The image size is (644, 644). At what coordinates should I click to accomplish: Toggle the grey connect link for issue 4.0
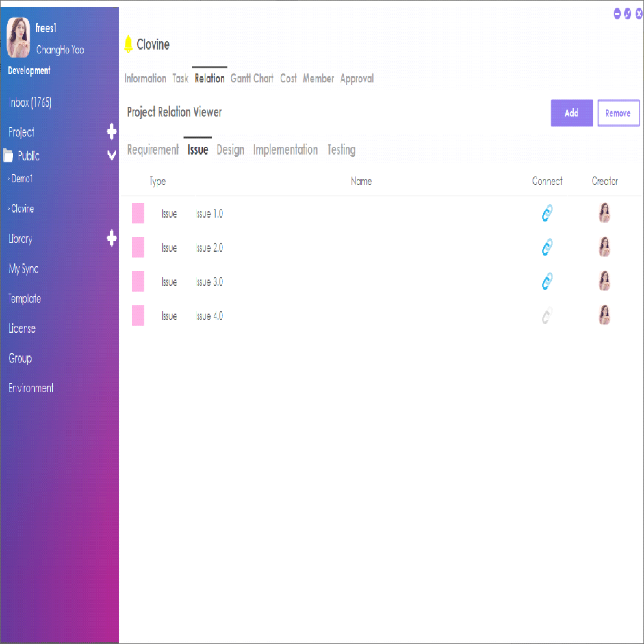point(547,316)
